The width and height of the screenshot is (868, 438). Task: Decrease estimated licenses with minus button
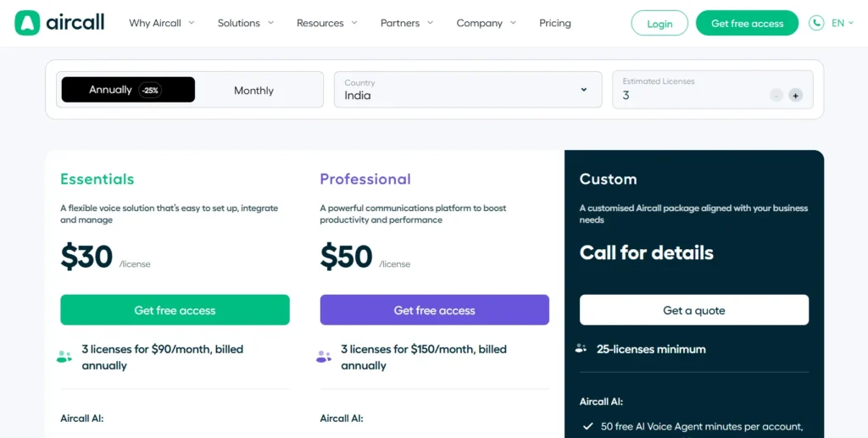point(776,96)
